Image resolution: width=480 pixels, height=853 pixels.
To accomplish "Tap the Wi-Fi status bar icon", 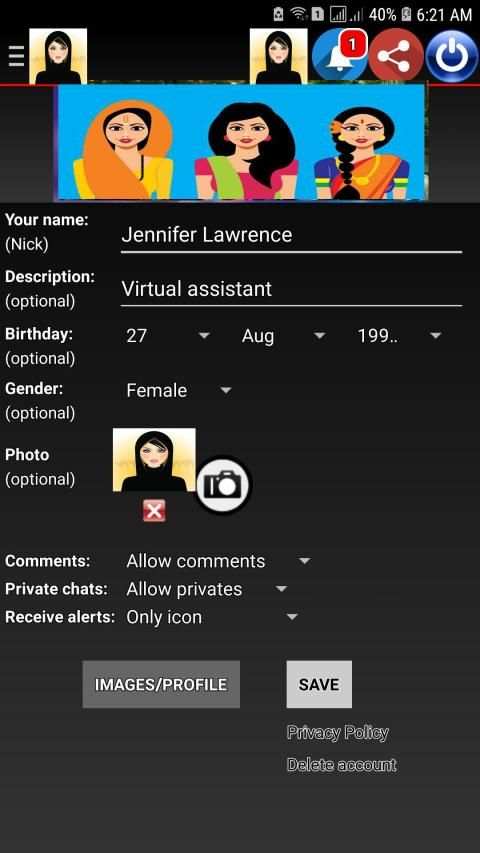I will coord(299,14).
